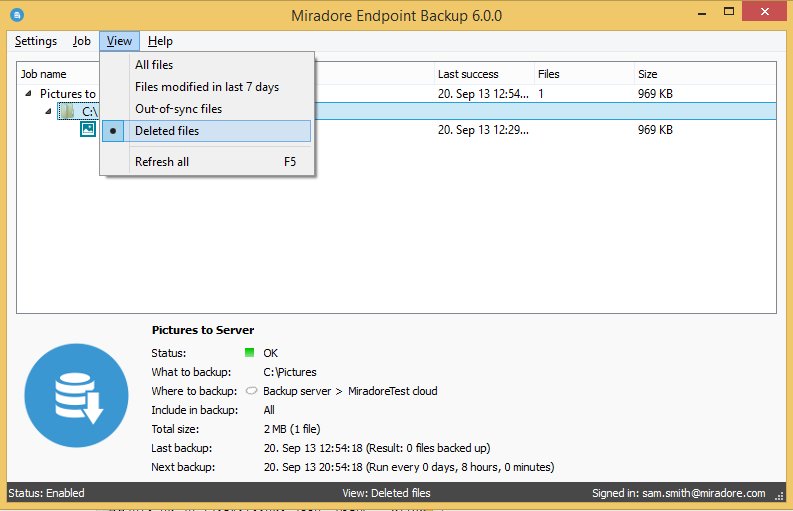Choose All files view option

point(206,65)
